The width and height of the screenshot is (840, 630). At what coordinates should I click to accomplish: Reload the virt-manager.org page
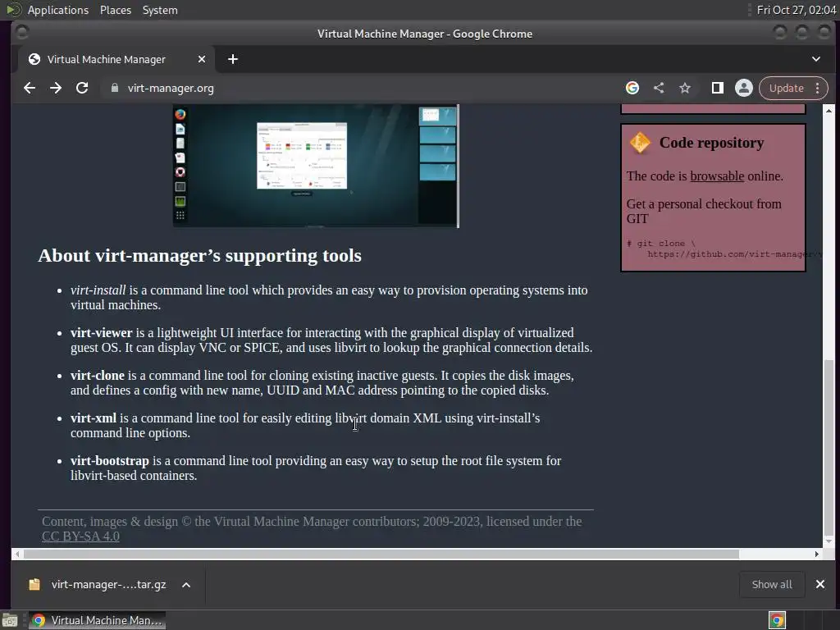[82, 88]
